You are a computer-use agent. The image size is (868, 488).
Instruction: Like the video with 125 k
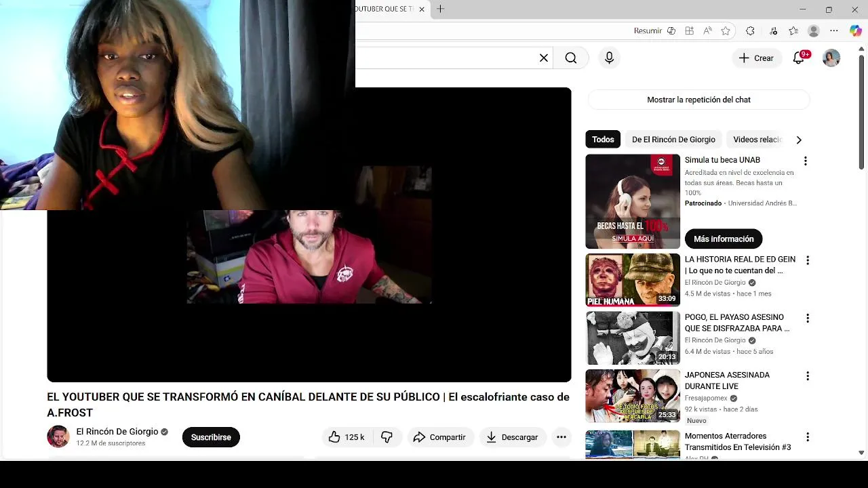point(347,438)
